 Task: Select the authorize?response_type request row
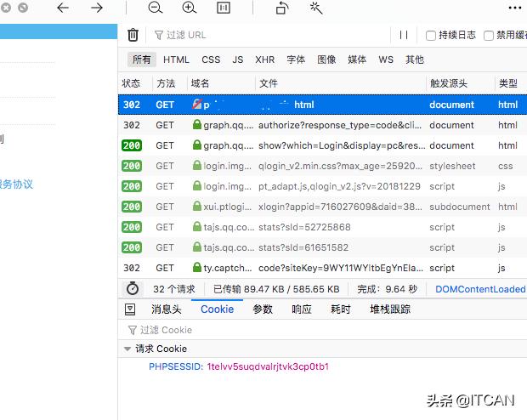pyautogui.click(x=323, y=125)
